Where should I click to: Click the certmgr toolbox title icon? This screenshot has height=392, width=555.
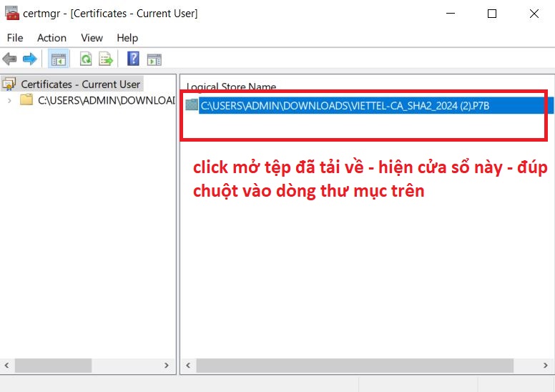click(x=11, y=13)
